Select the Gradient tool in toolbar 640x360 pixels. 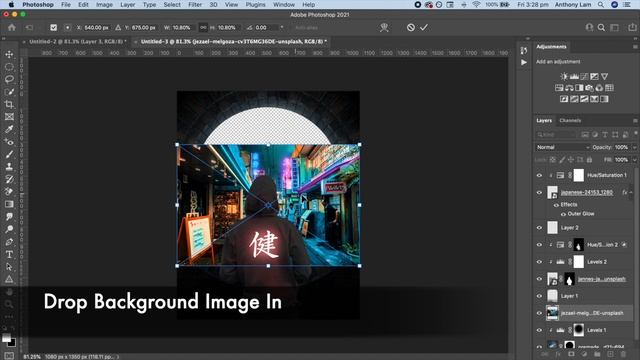[9, 204]
